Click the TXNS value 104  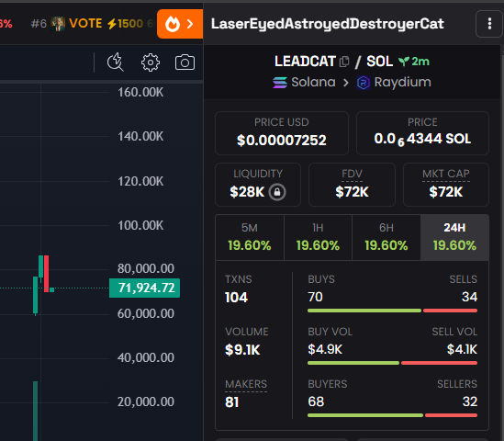[x=236, y=298]
